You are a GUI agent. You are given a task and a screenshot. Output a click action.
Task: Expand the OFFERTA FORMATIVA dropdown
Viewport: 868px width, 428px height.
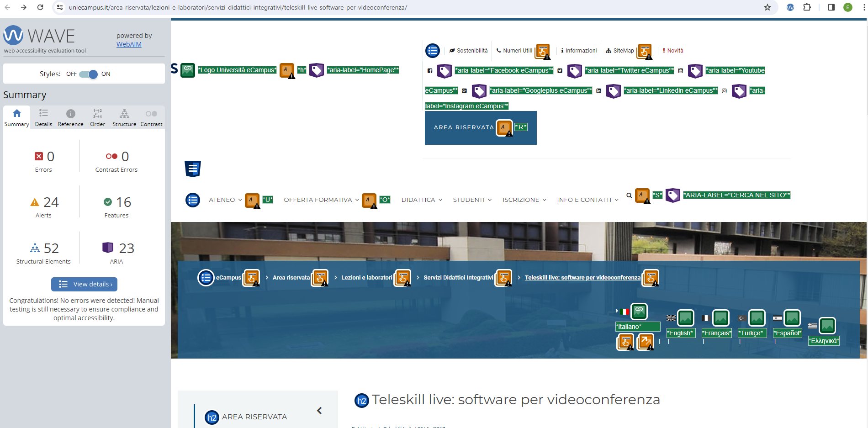(321, 200)
